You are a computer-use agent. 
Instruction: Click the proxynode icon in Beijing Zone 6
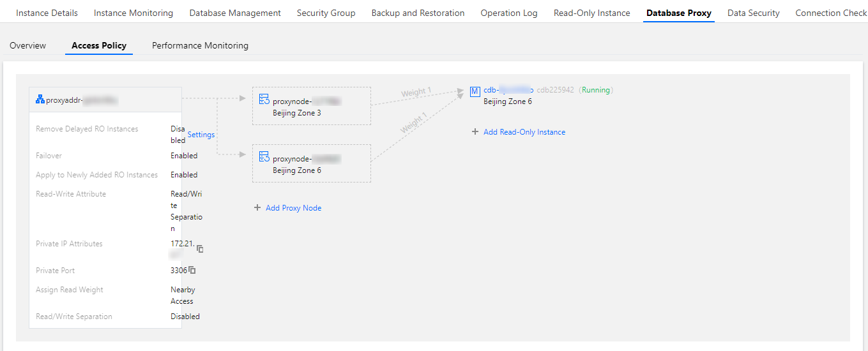[264, 156]
